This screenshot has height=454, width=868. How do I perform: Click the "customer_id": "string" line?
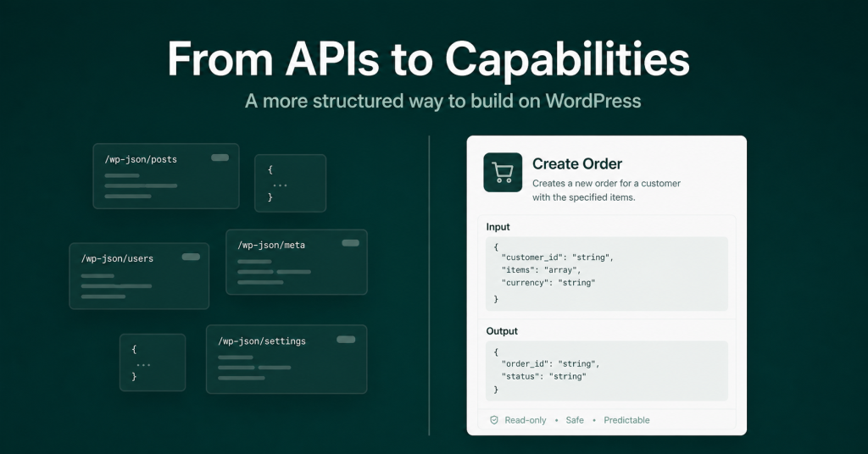557,257
